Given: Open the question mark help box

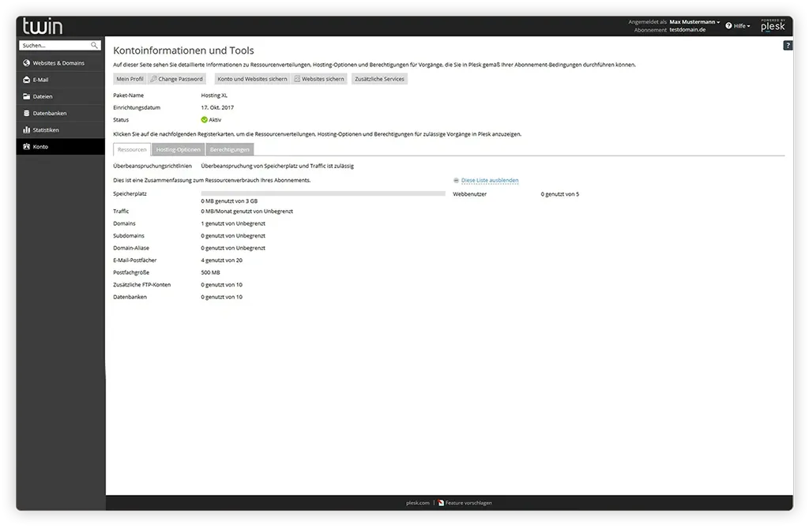Looking at the screenshot, I should (x=787, y=46).
